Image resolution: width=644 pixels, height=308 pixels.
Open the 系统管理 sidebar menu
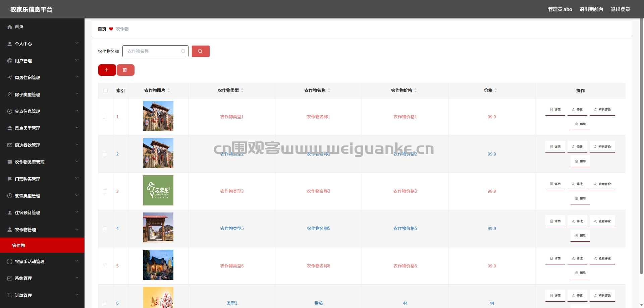tap(42, 278)
